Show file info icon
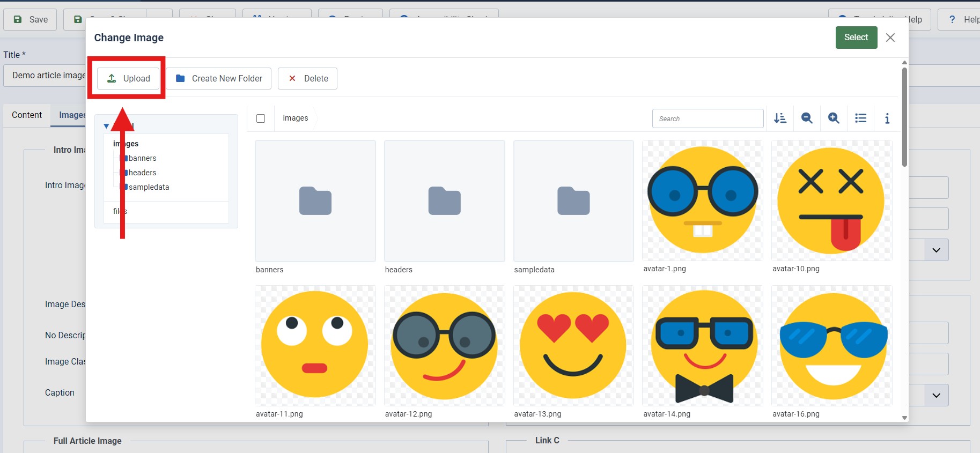Viewport: 980px width, 453px height. tap(887, 118)
